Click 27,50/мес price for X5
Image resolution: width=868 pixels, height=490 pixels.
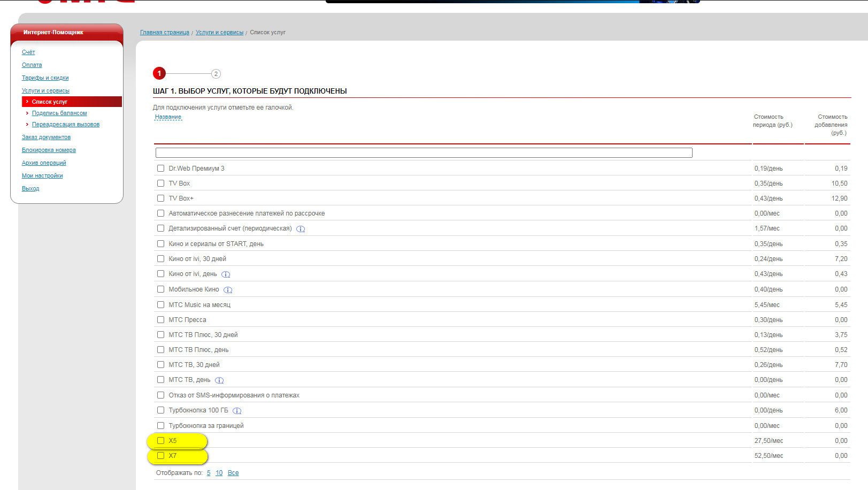(769, 441)
